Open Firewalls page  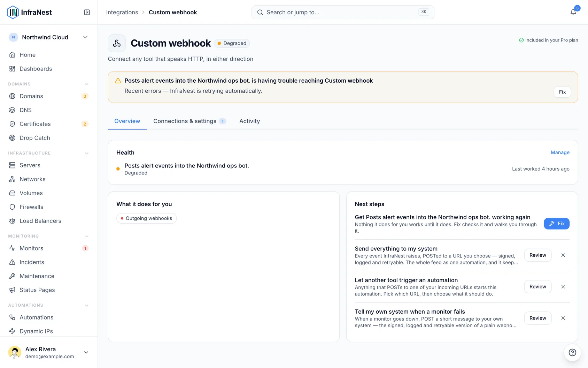[49, 207]
